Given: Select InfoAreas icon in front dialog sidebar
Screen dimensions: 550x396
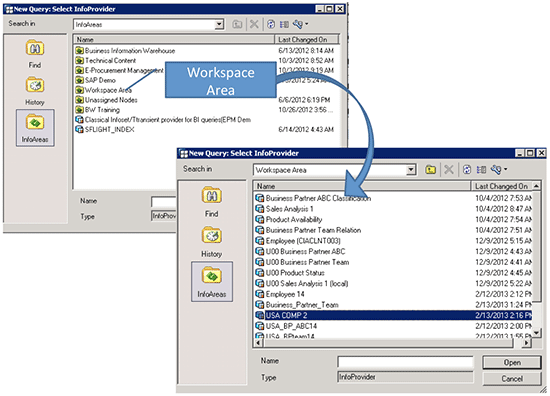Looking at the screenshot, I should [x=212, y=282].
